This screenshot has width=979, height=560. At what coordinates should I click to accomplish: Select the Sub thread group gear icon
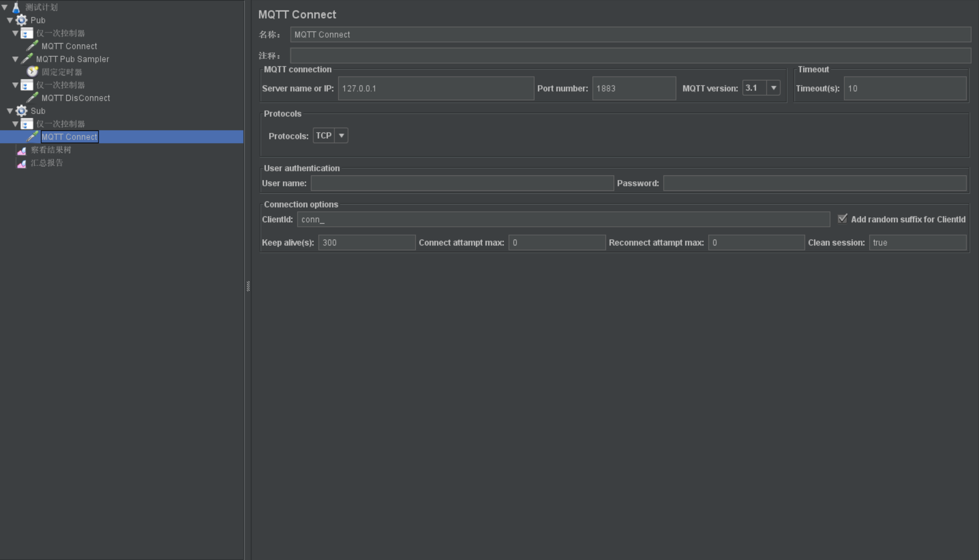pyautogui.click(x=21, y=111)
